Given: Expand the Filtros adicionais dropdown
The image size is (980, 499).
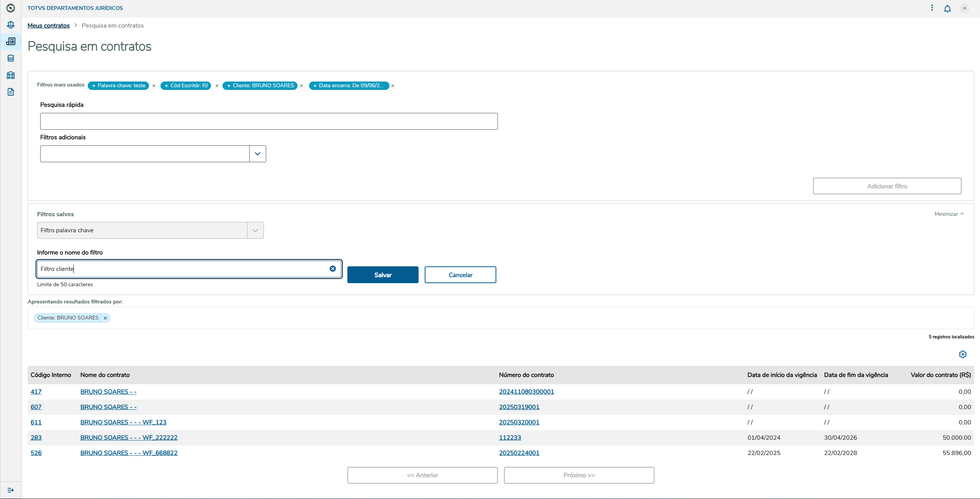Looking at the screenshot, I should 257,154.
